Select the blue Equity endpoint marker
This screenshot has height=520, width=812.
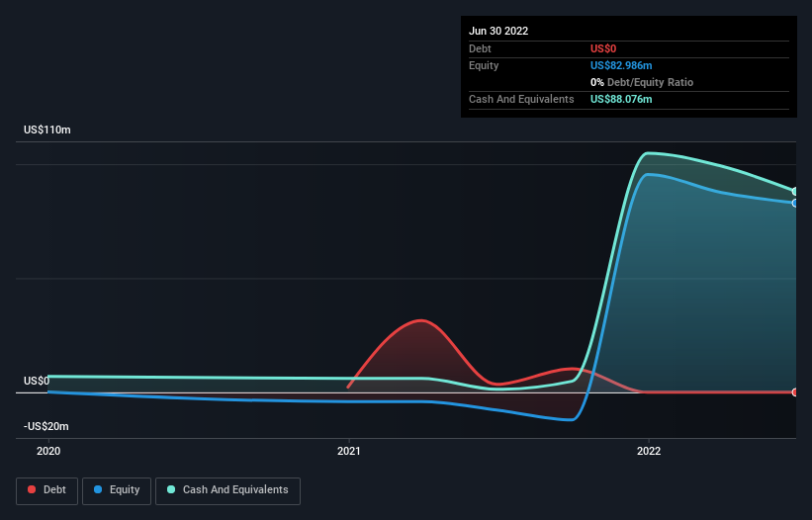click(795, 203)
